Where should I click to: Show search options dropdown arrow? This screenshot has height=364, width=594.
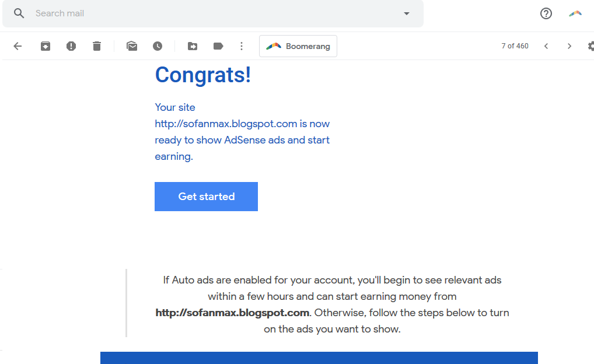(407, 13)
